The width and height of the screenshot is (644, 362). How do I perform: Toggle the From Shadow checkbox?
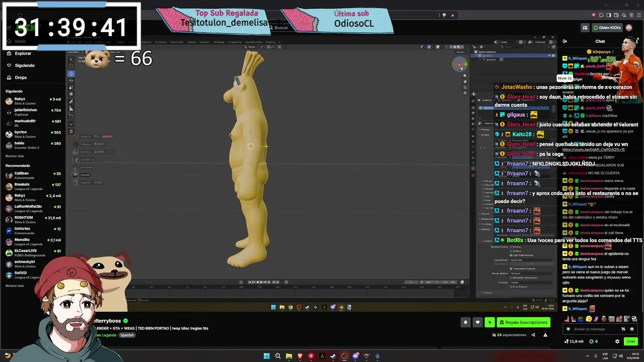click(511, 287)
